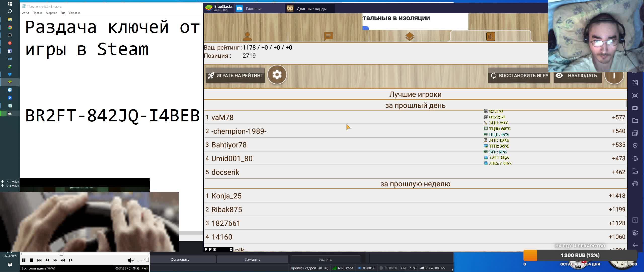Click BlueStacks install APK sidebar icon
Image resolution: width=644 pixels, height=272 pixels.
click(635, 83)
